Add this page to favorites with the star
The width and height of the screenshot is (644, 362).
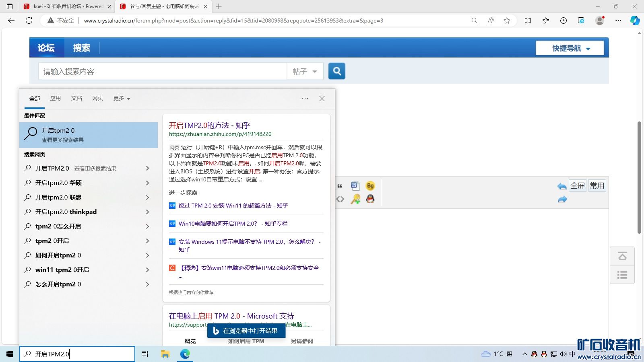pos(507,21)
